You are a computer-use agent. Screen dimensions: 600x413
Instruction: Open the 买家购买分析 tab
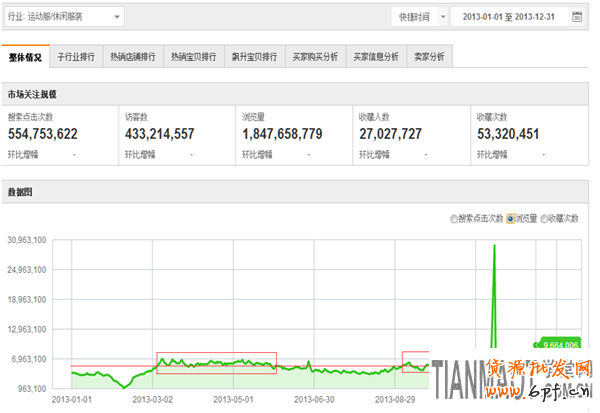coord(315,57)
